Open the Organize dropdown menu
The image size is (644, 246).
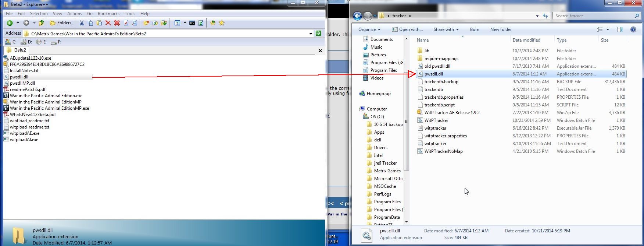pyautogui.click(x=369, y=29)
